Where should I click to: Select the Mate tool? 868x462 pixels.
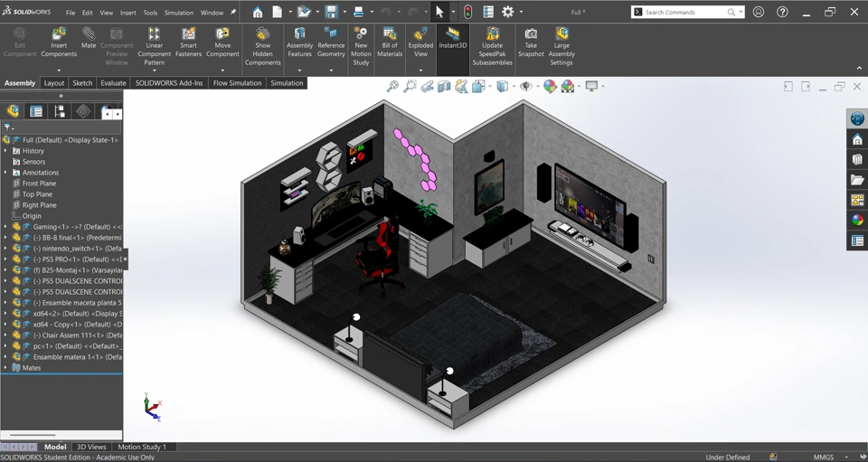click(x=89, y=38)
